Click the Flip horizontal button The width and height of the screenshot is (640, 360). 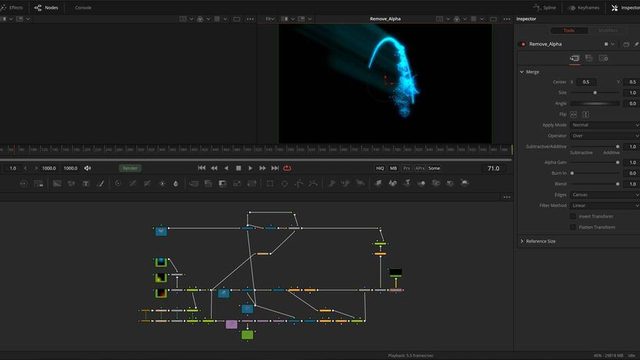(573, 114)
